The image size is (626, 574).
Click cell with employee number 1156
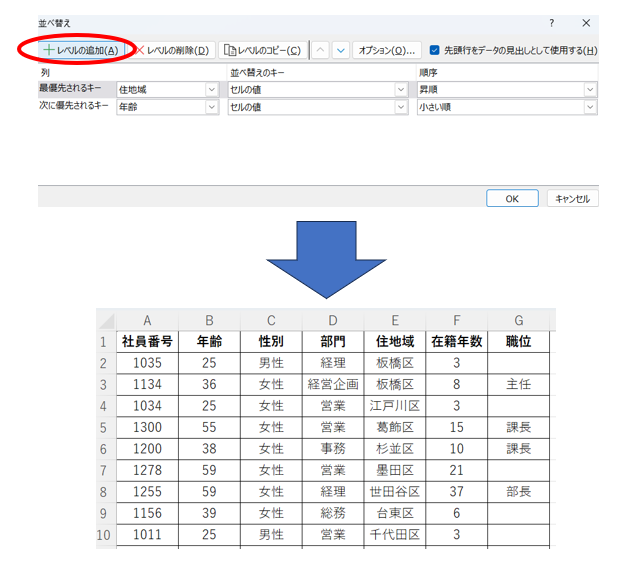point(147,513)
